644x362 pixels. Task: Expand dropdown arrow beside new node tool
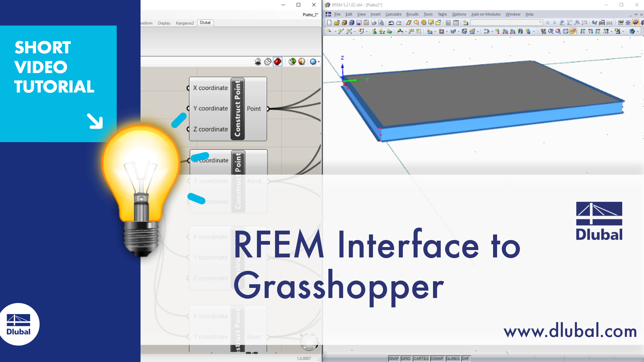pos(335,32)
